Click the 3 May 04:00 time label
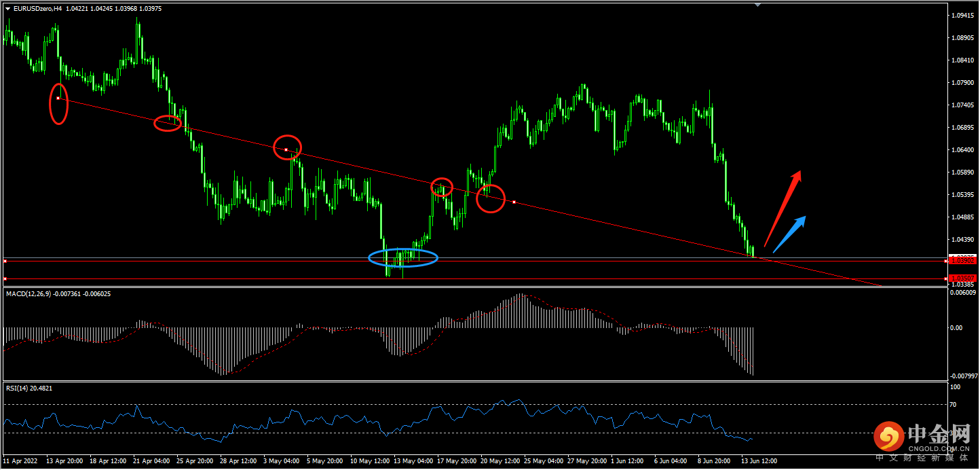The image size is (980, 470). pyautogui.click(x=282, y=460)
